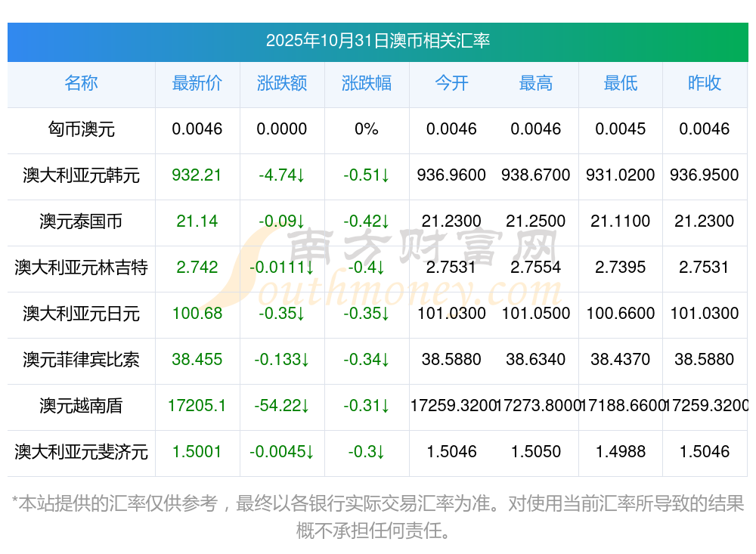Click latest price 17205.1
The height and width of the screenshot is (554, 756).
coord(197,406)
